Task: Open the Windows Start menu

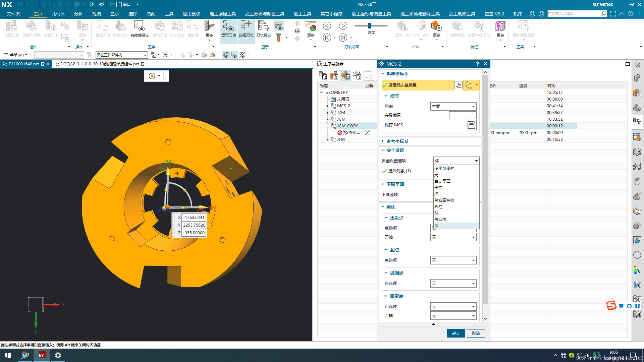Action: [8, 355]
